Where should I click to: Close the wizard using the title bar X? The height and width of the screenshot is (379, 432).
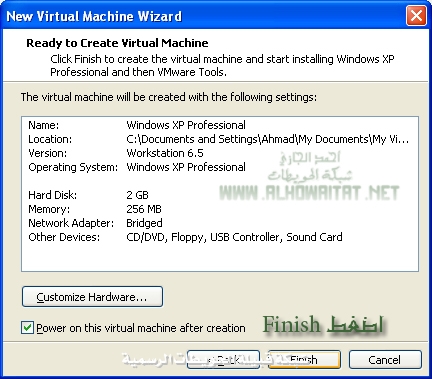click(x=416, y=15)
